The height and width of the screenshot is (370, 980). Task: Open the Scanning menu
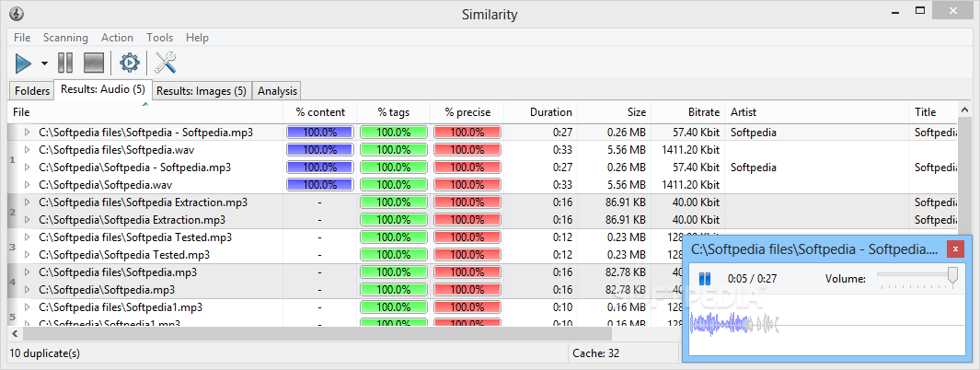pyautogui.click(x=65, y=38)
